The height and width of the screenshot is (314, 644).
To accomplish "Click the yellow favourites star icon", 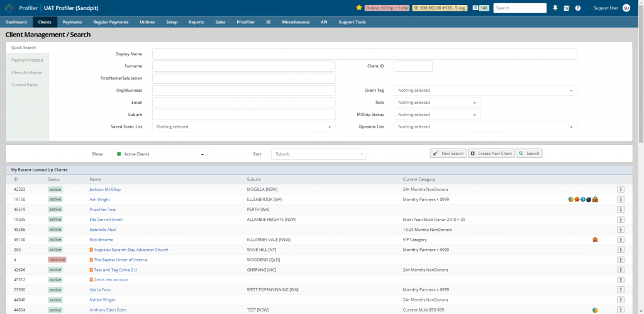I will (x=359, y=8).
